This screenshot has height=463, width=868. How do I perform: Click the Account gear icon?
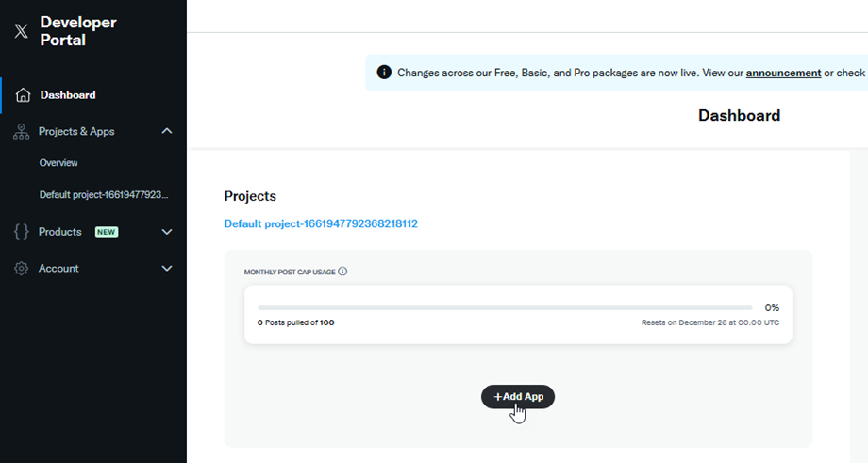22,269
